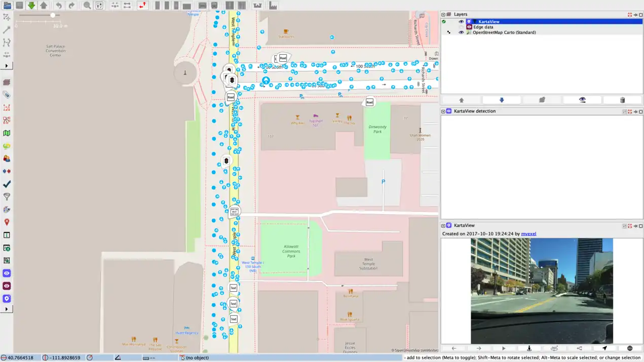Collapse the KartaView detection panel
The image size is (644, 362).
(x=443, y=111)
